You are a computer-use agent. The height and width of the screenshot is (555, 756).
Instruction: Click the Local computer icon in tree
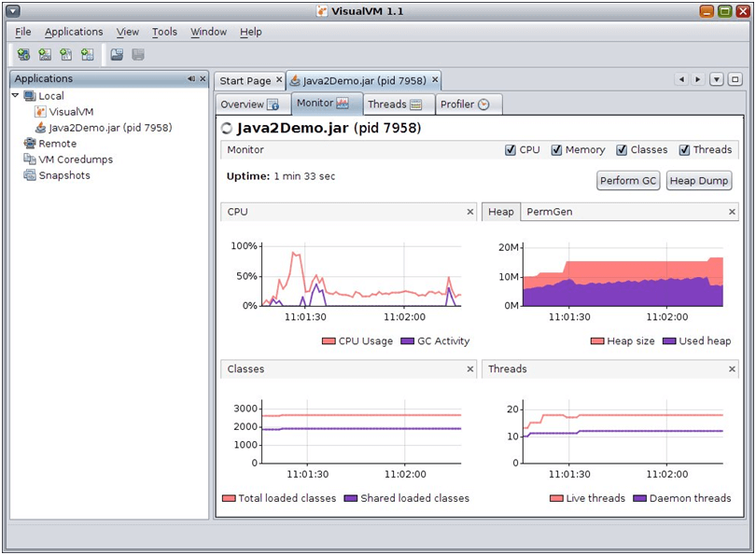tap(30, 96)
